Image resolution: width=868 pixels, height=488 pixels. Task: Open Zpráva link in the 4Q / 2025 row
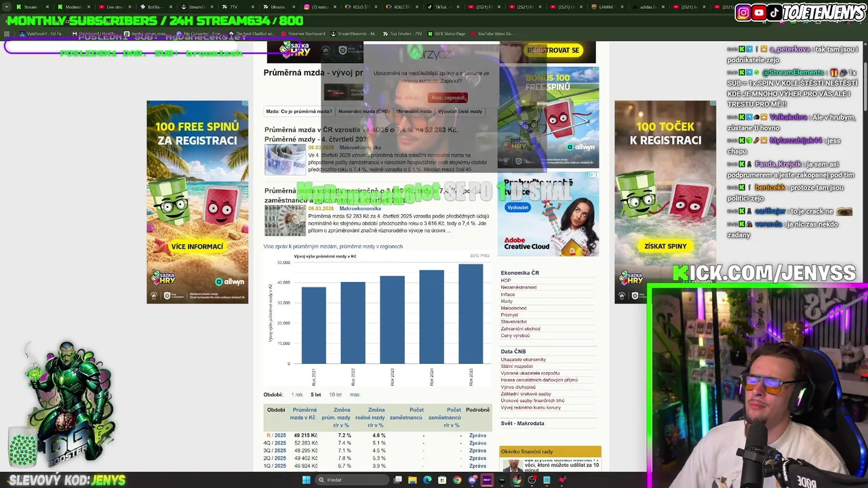(477, 443)
